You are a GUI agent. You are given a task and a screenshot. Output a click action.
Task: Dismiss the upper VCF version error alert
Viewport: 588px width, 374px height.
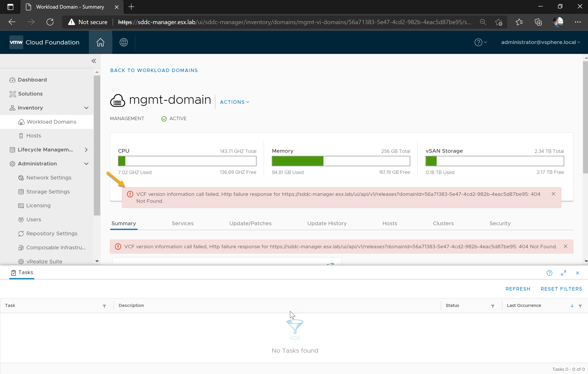pos(554,194)
